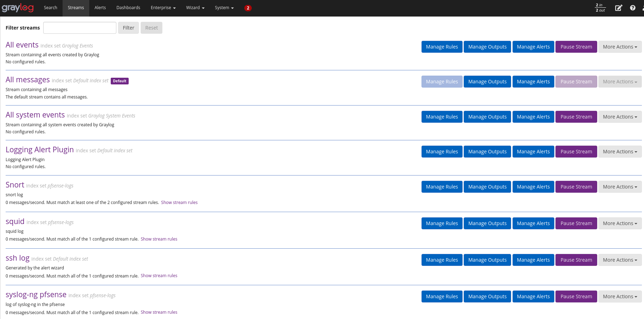Pause the ssh log stream
Image resolution: width=644 pixels, height=319 pixels.
(x=576, y=260)
